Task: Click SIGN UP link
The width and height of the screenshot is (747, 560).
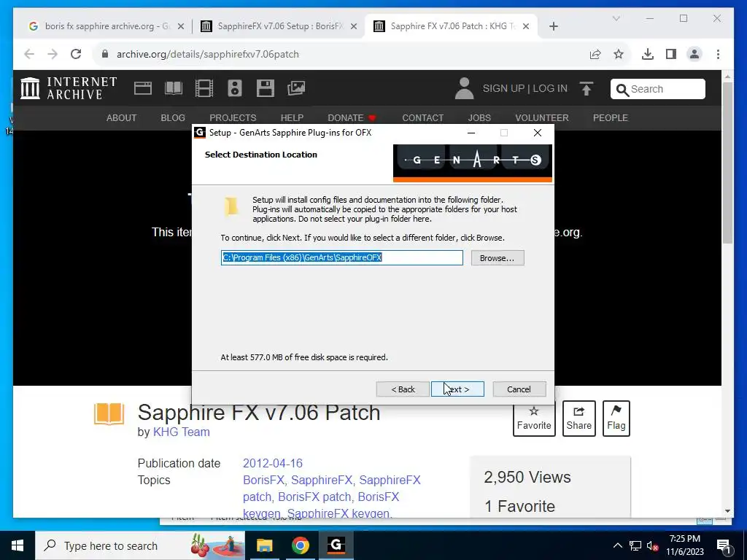Action: click(503, 88)
